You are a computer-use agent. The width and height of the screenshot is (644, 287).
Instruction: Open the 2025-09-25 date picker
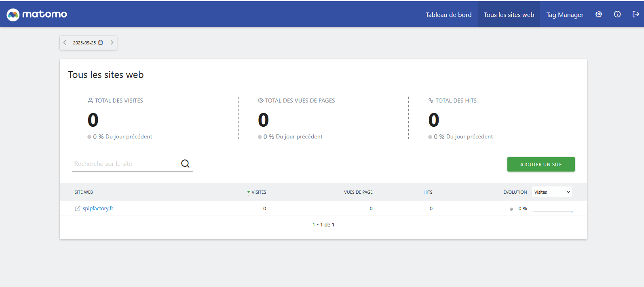click(x=84, y=43)
